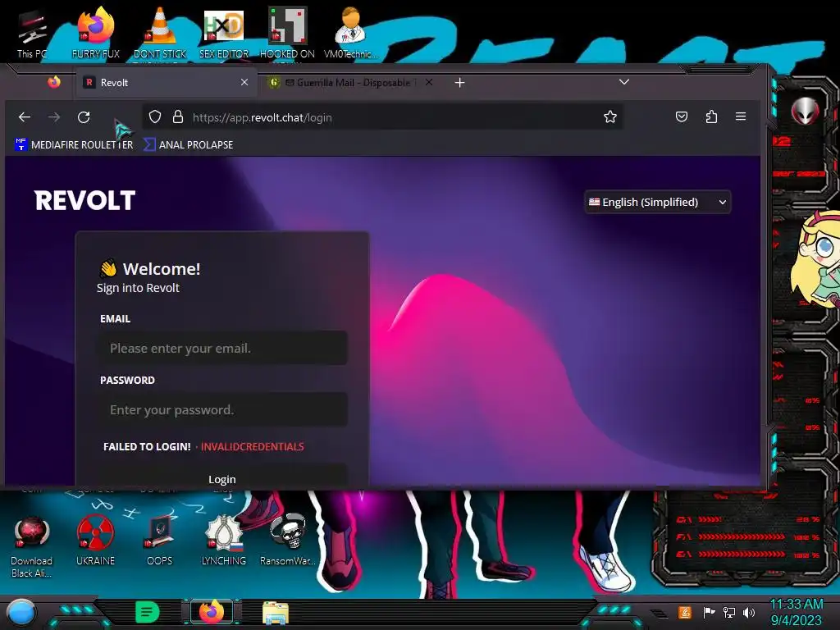Bookmark this page with the star icon
The width and height of the screenshot is (840, 630).
click(x=610, y=116)
